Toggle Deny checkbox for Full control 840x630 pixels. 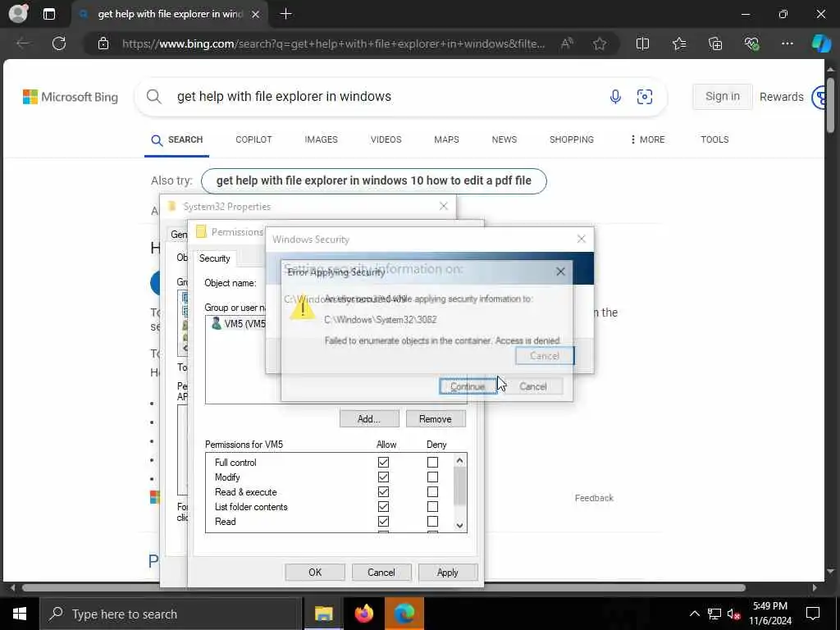pyautogui.click(x=432, y=462)
